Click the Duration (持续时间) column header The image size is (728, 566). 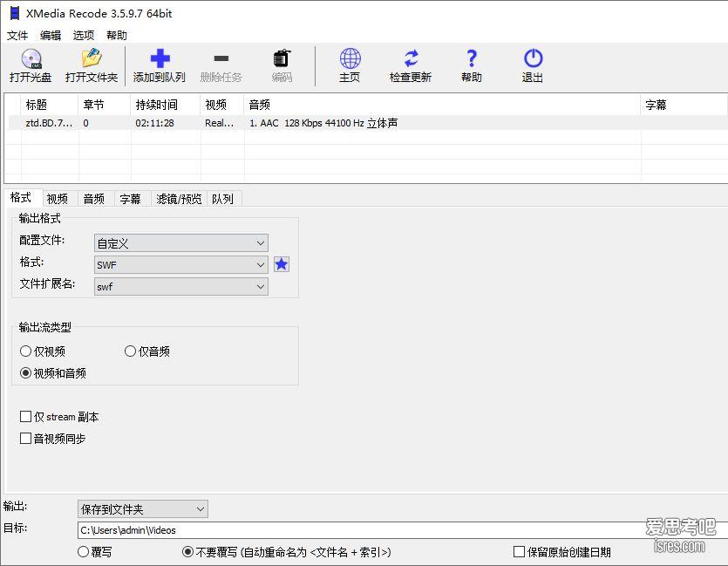166,105
